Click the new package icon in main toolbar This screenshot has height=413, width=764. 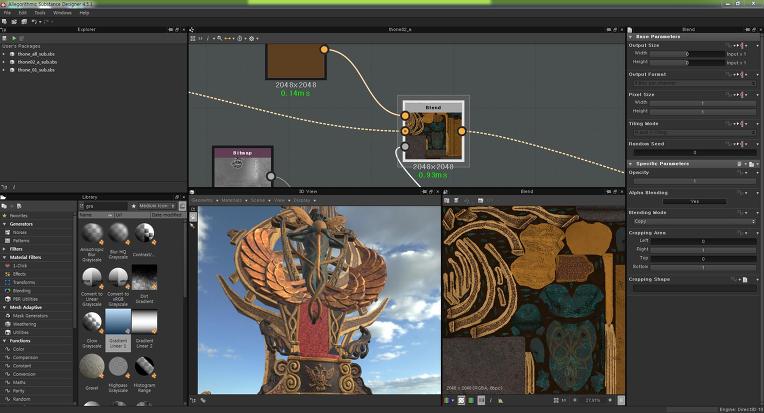click(x=4, y=21)
